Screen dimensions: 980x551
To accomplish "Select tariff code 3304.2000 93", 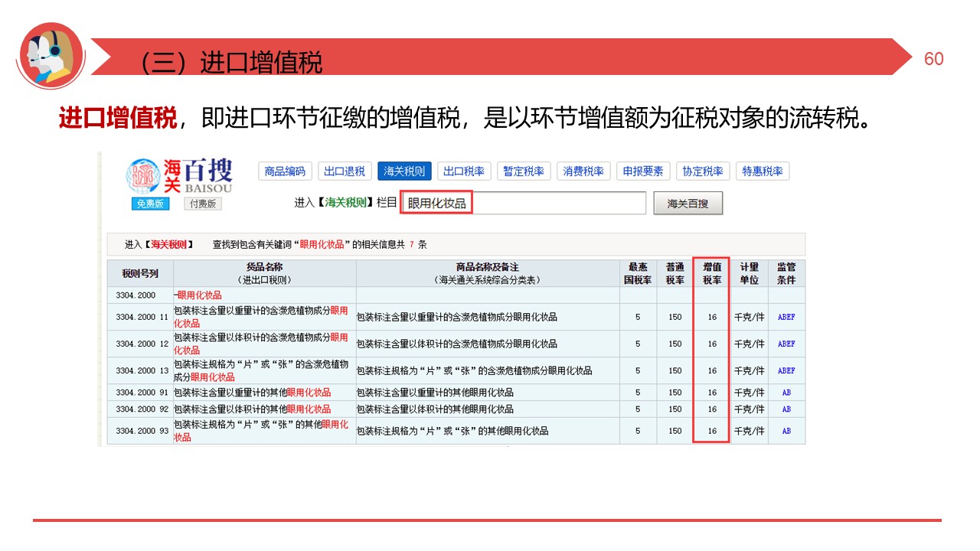I will (x=142, y=431).
